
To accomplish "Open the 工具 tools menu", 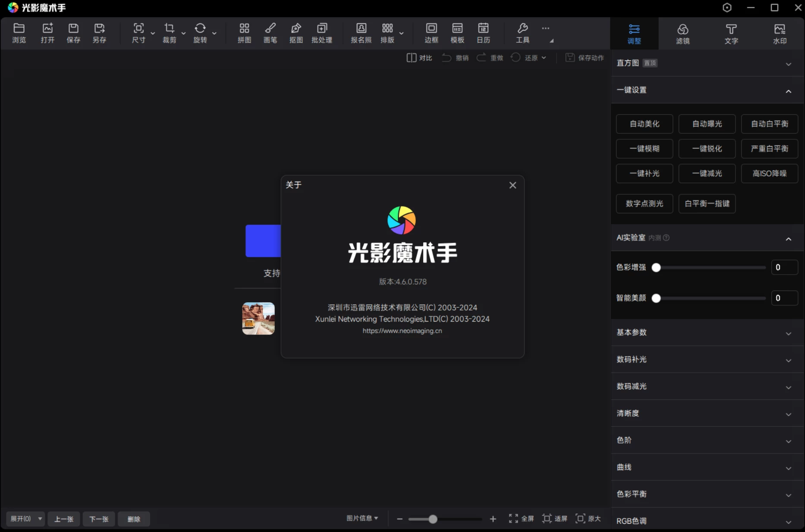I will coord(522,33).
